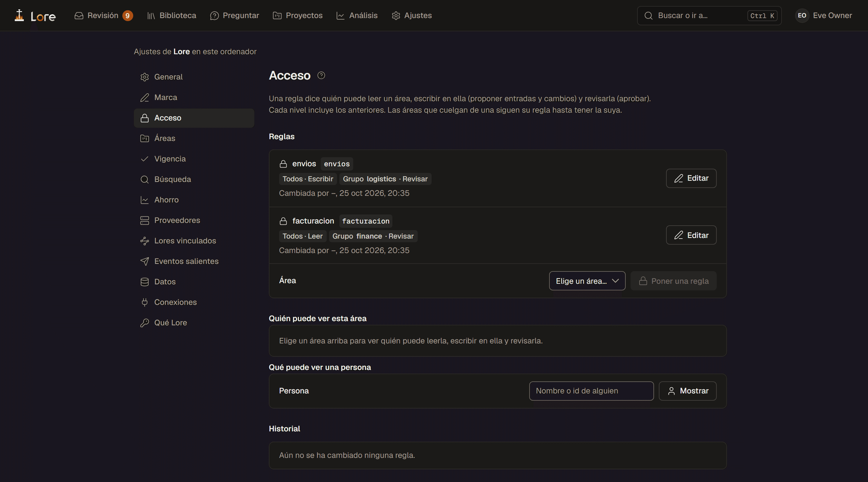Click the envios code label chip

(337, 164)
